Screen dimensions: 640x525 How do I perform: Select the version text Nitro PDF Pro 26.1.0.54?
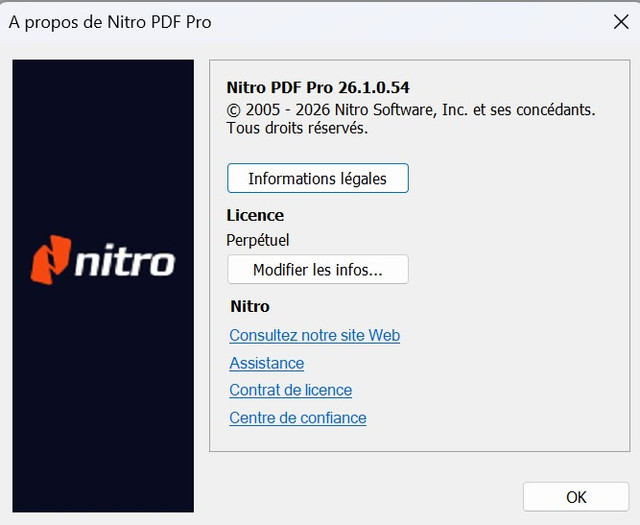tap(318, 88)
